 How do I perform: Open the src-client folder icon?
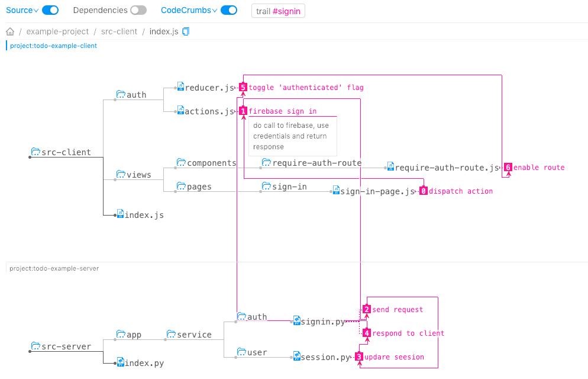pos(35,151)
